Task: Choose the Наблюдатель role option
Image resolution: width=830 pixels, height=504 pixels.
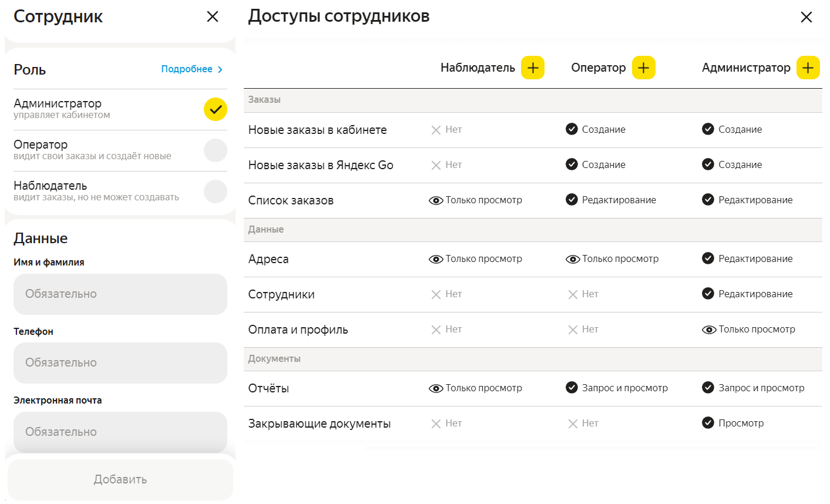Action: (x=216, y=191)
